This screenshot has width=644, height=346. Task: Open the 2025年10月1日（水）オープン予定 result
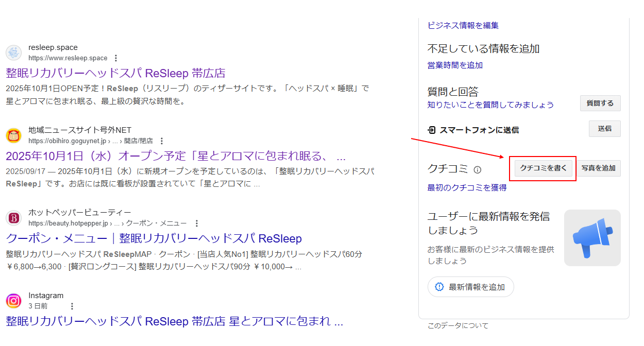(176, 156)
